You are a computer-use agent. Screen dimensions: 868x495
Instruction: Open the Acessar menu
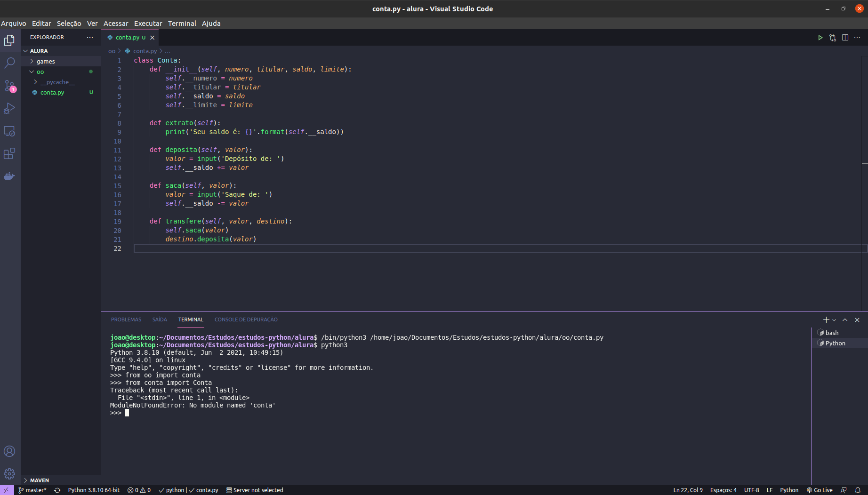coord(116,23)
